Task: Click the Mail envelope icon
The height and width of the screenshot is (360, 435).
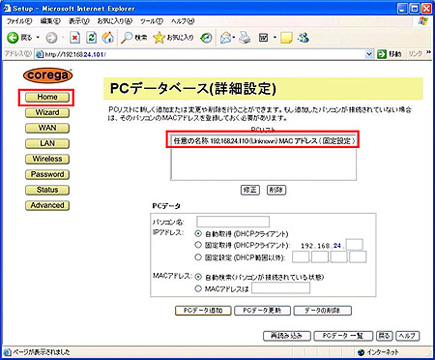Action: (x=226, y=38)
